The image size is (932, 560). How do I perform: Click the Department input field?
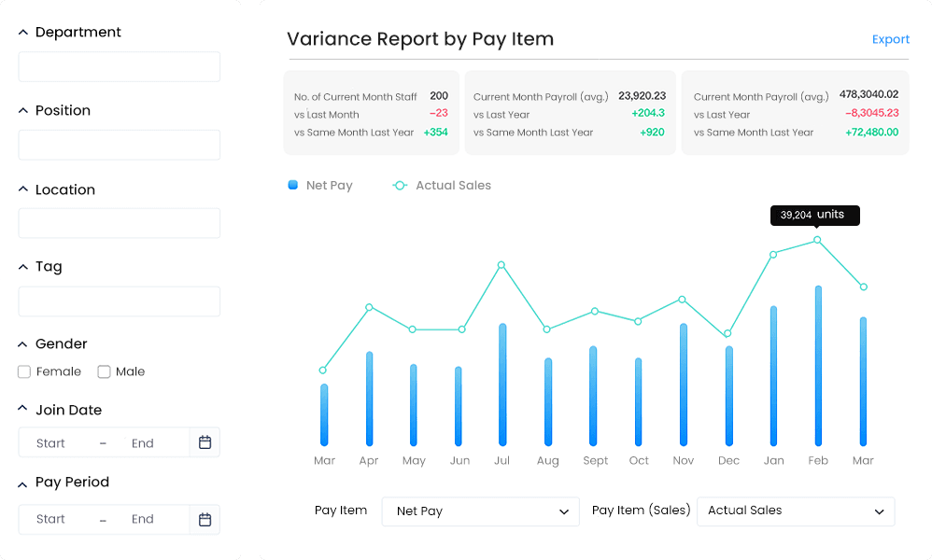120,66
